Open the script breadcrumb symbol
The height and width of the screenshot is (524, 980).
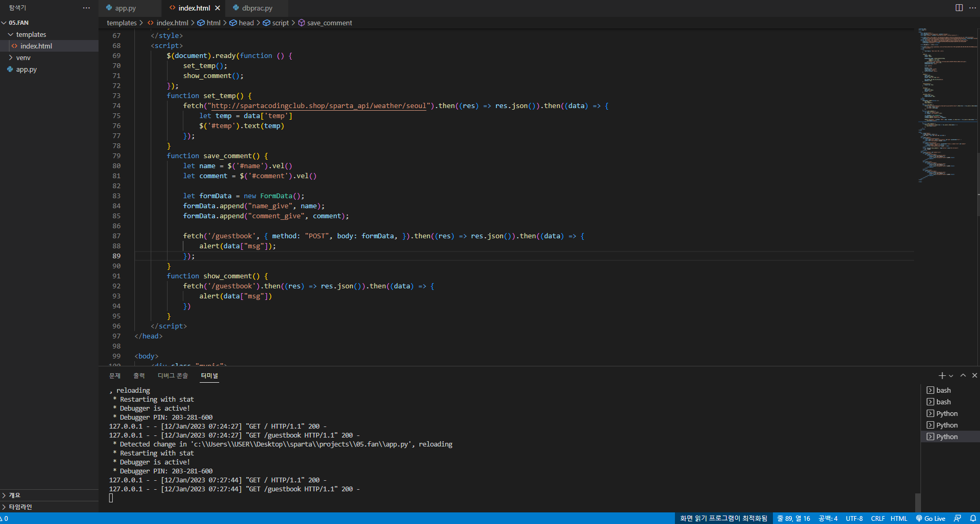coord(276,23)
